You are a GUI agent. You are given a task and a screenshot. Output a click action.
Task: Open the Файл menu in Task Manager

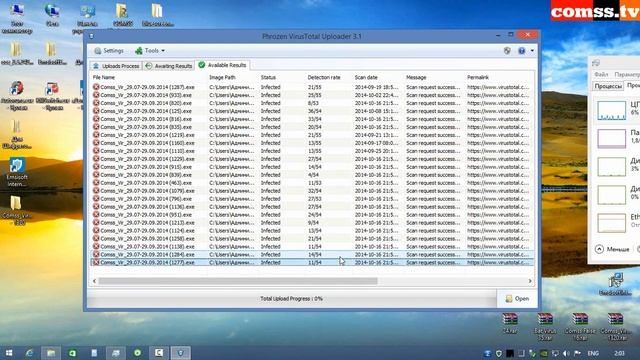[601, 74]
